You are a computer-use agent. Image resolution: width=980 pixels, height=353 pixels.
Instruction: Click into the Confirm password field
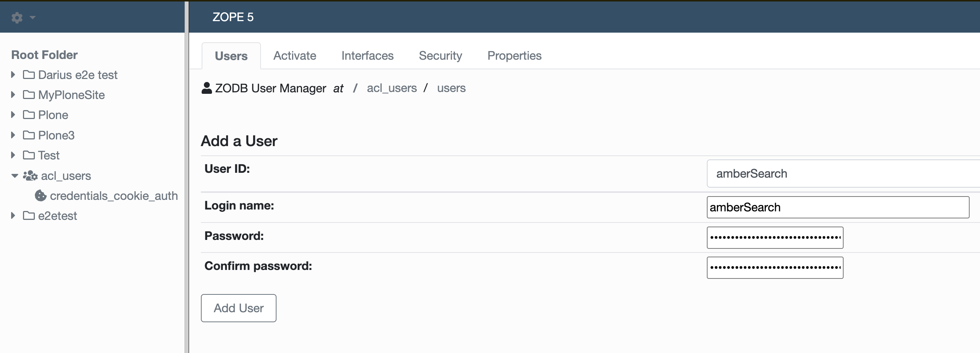point(775,268)
